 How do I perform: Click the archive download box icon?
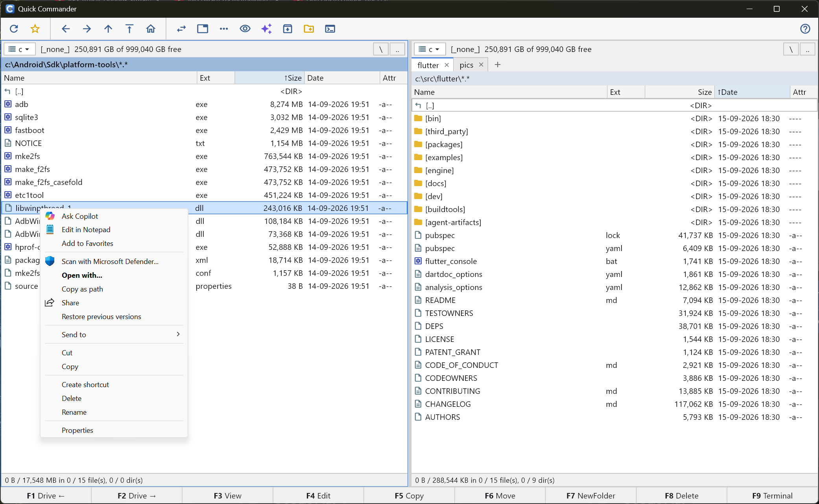(x=288, y=29)
